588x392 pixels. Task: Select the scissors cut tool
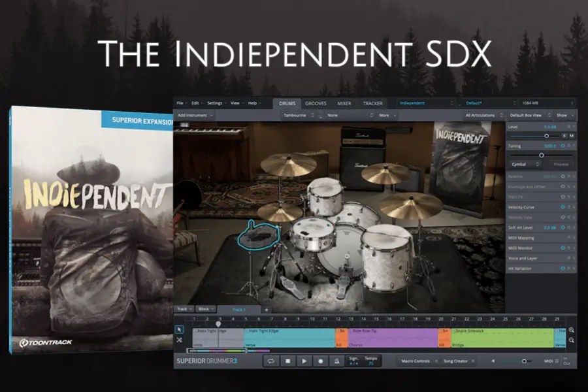pos(179,340)
